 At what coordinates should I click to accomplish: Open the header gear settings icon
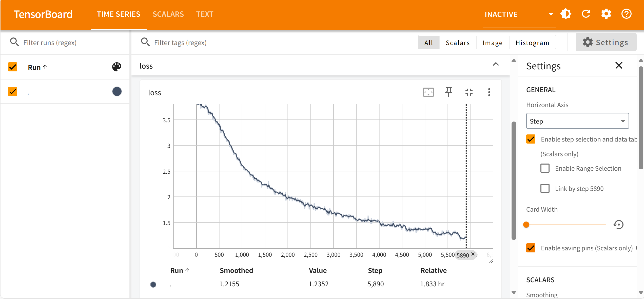[x=606, y=14]
